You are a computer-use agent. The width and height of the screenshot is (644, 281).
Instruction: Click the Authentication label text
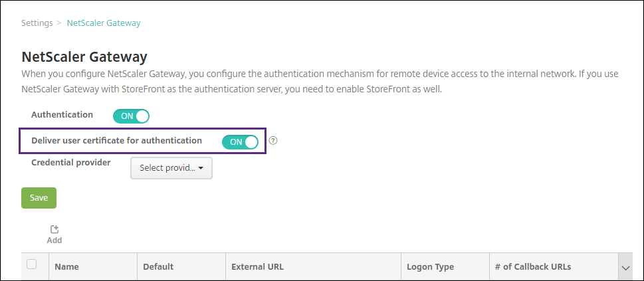62,114
